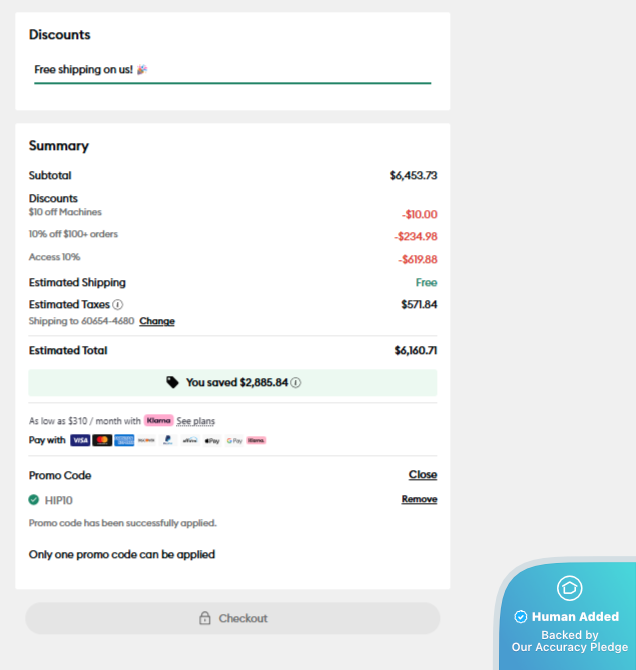
Task: Click the Google Pay icon
Action: (234, 440)
